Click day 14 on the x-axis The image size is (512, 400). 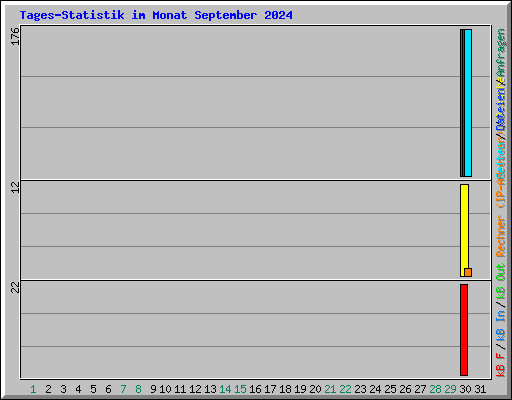[225, 389]
